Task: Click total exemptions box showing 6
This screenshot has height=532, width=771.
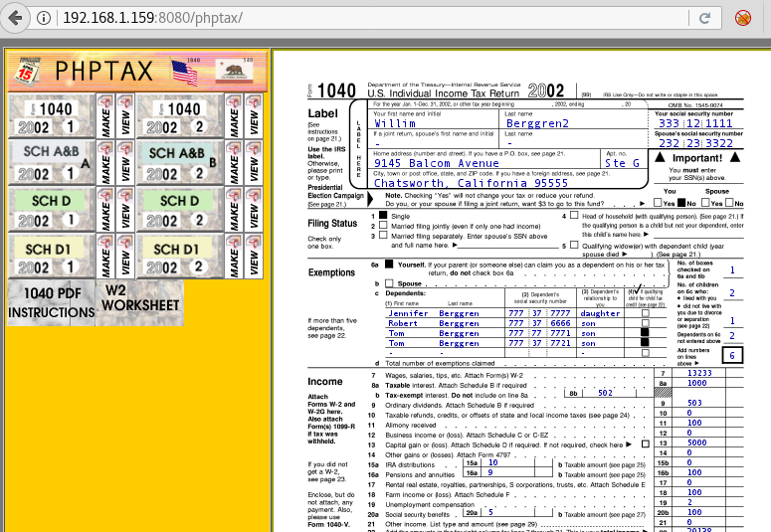Action: point(732,355)
